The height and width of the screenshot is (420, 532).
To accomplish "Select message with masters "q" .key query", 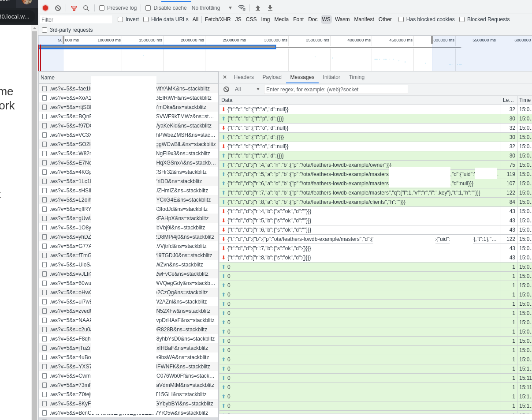I will click(x=360, y=193).
